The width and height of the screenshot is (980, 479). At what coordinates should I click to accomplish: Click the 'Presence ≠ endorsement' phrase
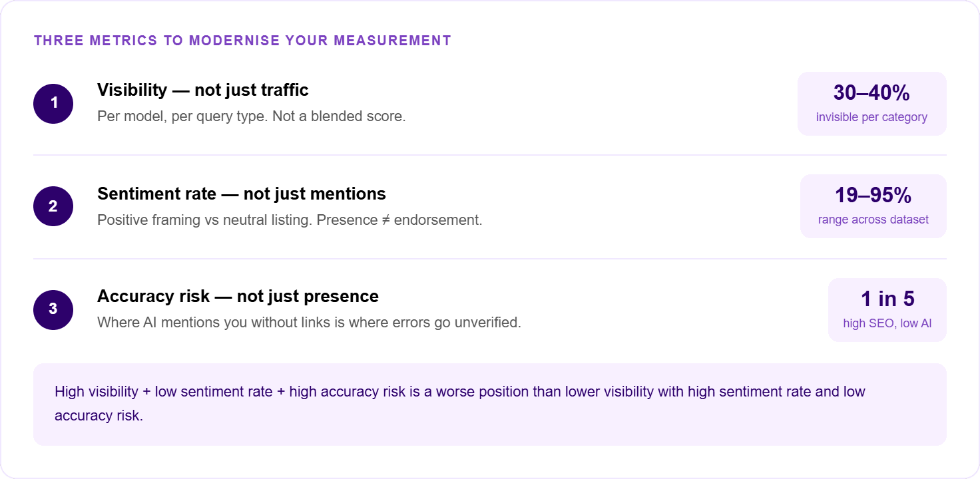tap(399, 220)
